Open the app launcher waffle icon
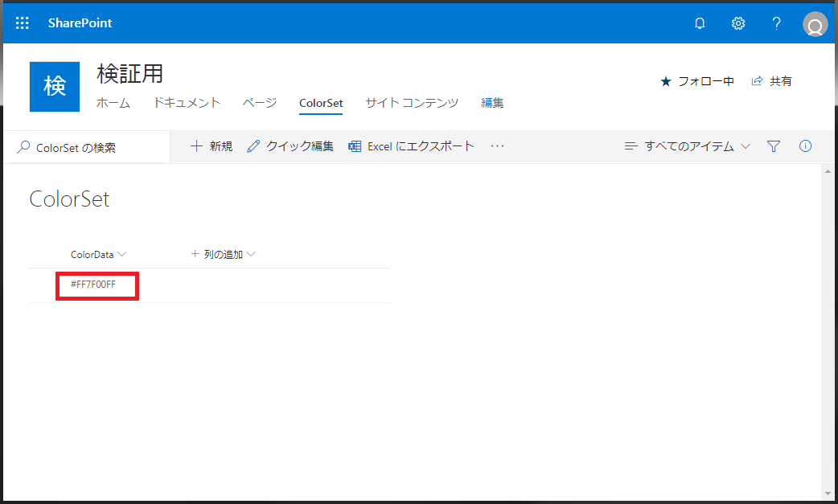 click(x=22, y=23)
